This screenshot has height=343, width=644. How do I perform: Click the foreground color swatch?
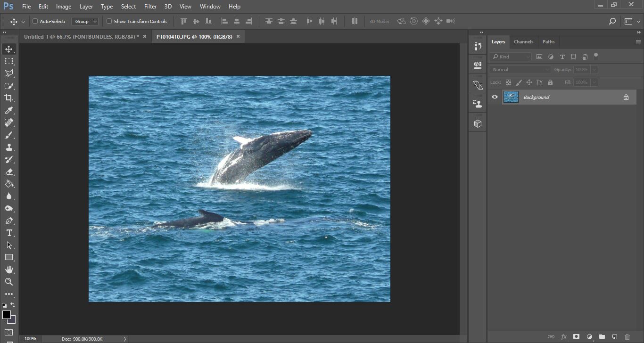(x=7, y=315)
